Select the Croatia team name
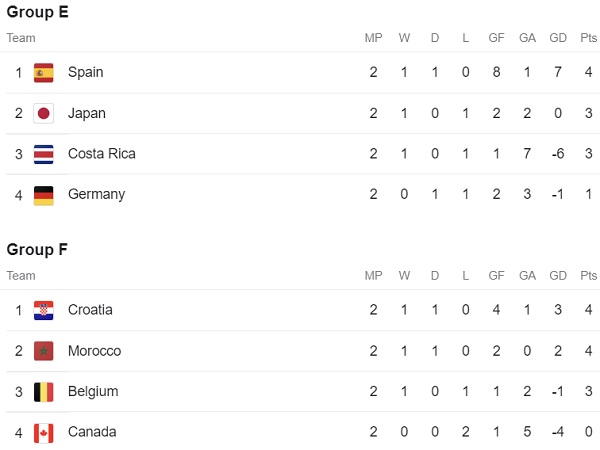 click(x=90, y=310)
